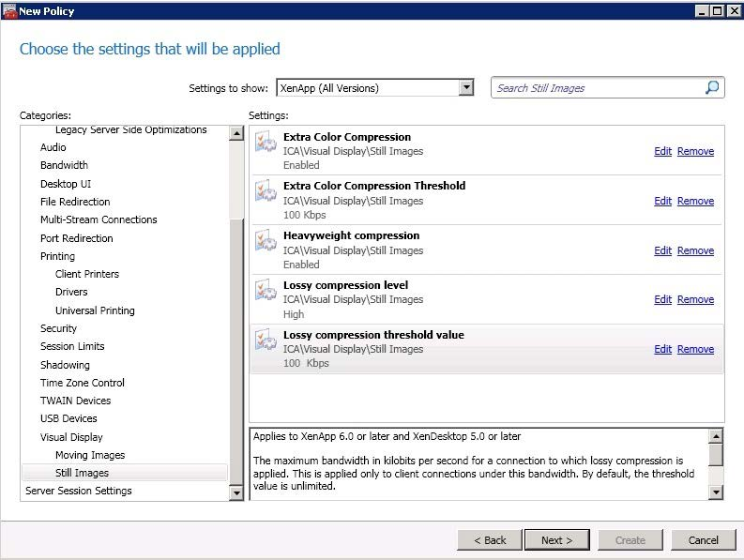
Task: Select Server Session Settings category
Action: [x=79, y=491]
